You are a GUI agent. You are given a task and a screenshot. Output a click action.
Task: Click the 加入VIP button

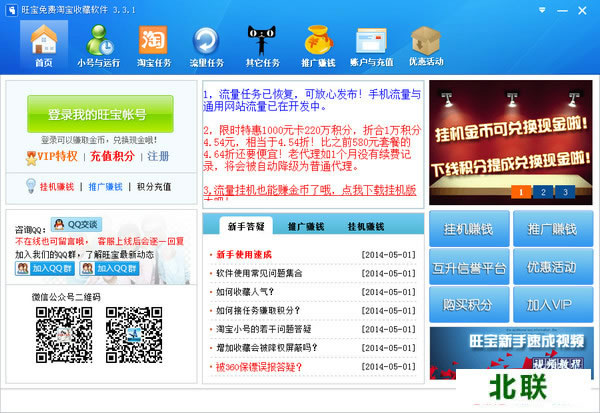pyautogui.click(x=550, y=304)
